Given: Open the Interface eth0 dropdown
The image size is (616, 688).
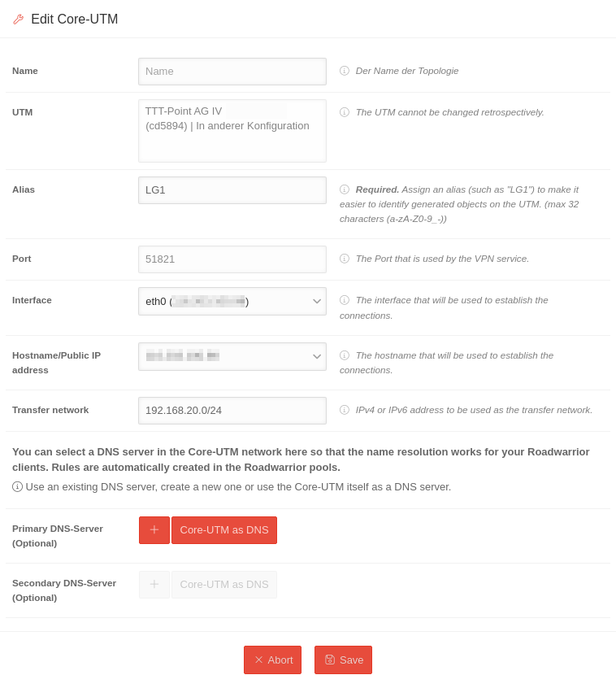Looking at the screenshot, I should 232,301.
